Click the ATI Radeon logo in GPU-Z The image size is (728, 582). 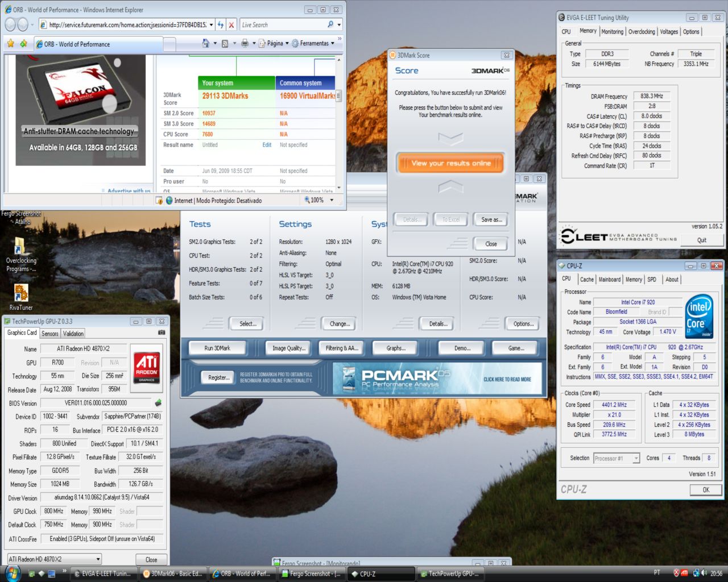point(147,368)
